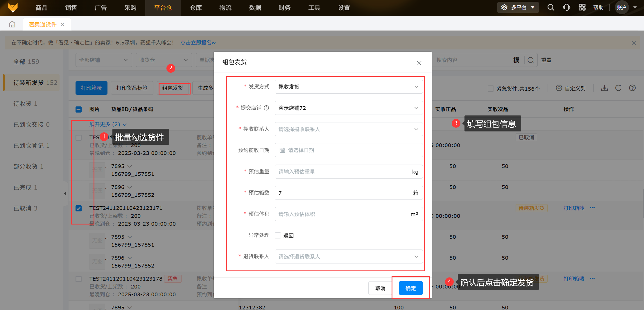Open the 预约揽收日期 date picker
The image size is (644, 310).
point(348,150)
